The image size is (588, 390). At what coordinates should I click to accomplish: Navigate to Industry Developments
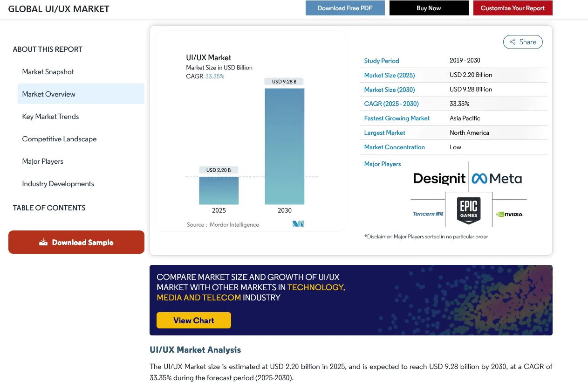58,184
